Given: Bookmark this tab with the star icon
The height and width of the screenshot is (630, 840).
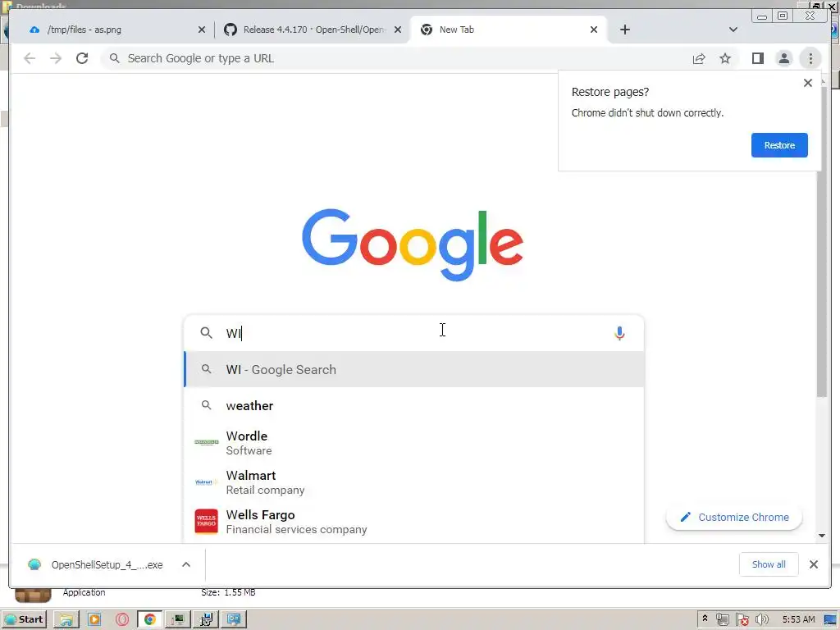Looking at the screenshot, I should click(725, 58).
